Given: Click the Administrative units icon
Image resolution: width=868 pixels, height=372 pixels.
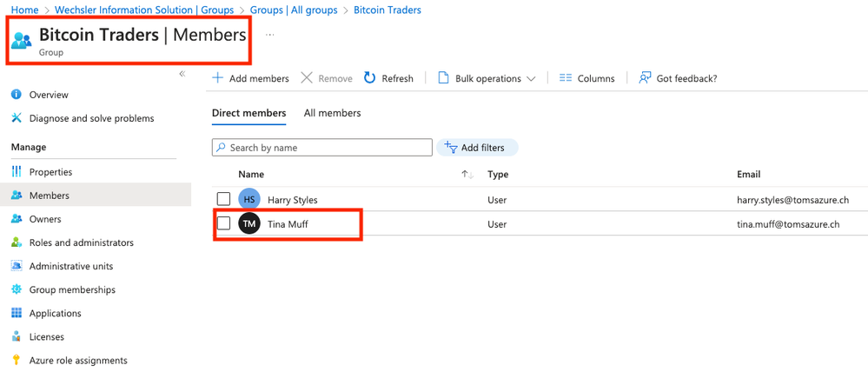Looking at the screenshot, I should point(16,266).
